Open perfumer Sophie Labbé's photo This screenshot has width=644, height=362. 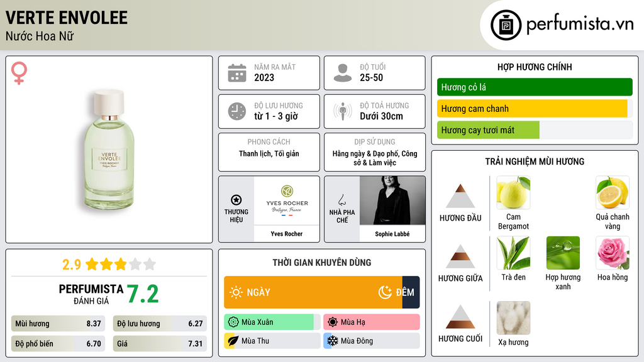tap(392, 200)
